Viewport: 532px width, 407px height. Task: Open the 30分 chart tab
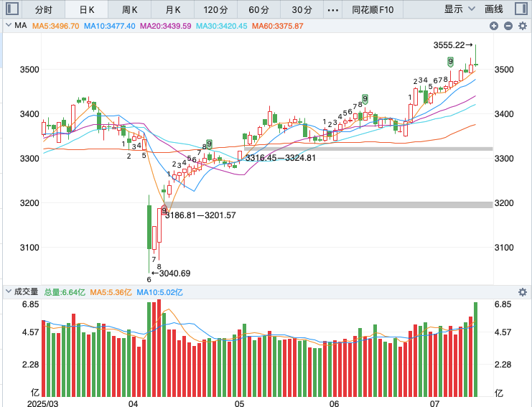pyautogui.click(x=302, y=9)
